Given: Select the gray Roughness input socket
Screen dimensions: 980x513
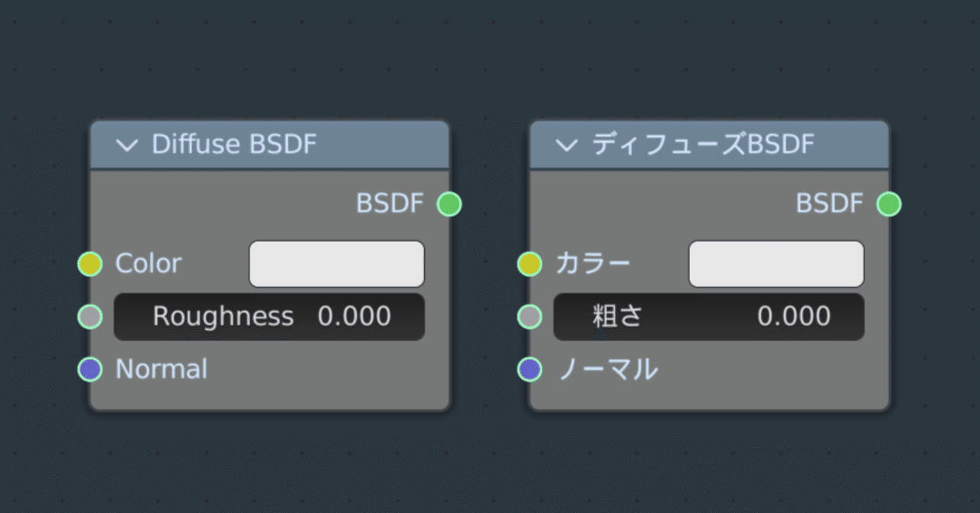Looking at the screenshot, I should coord(90,316).
